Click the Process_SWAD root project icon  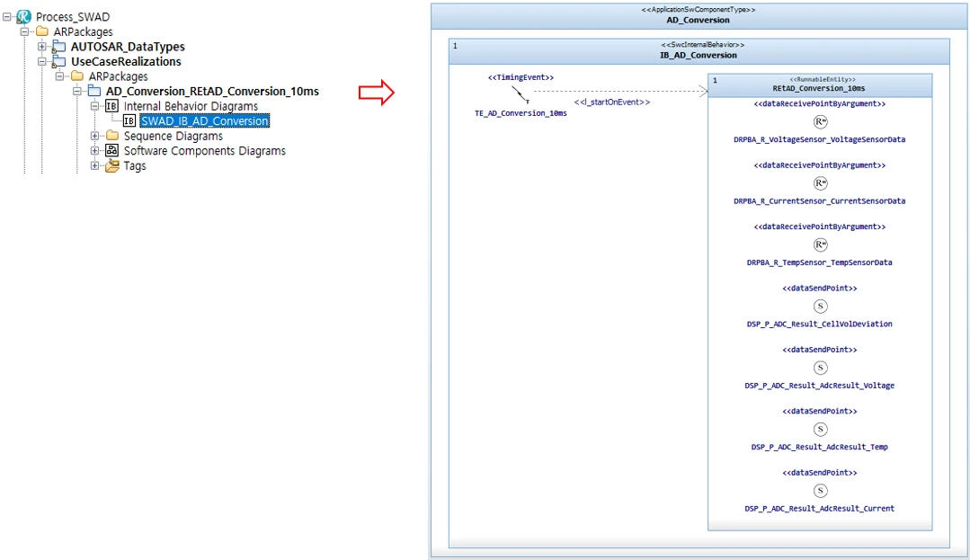[x=23, y=17]
